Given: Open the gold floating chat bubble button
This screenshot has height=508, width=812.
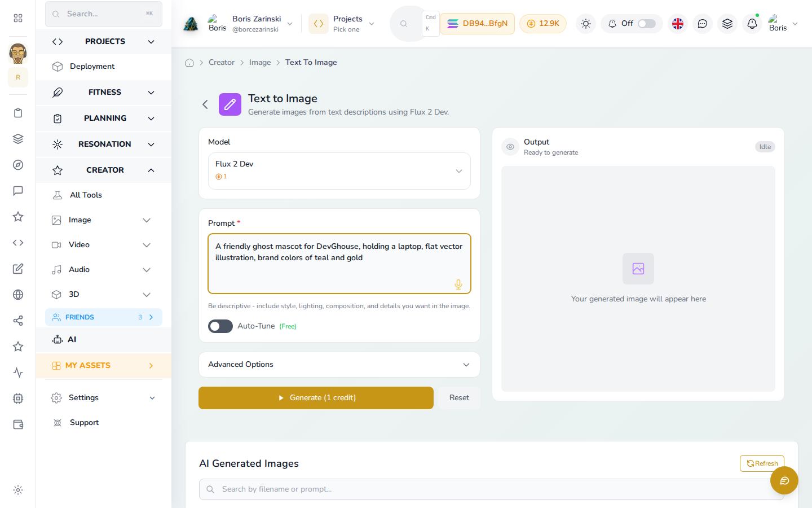Looking at the screenshot, I should point(784,480).
